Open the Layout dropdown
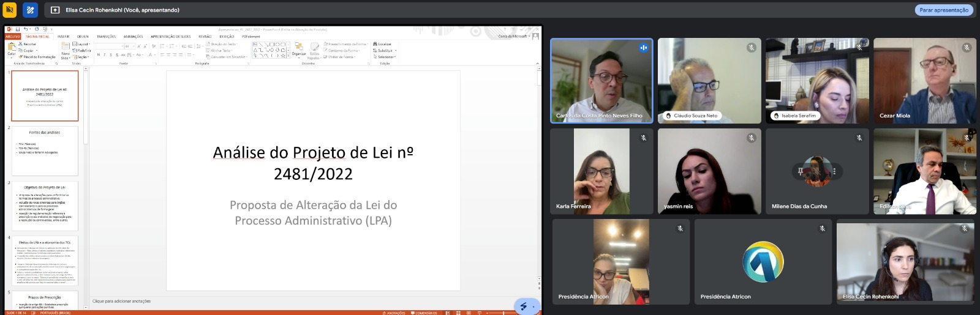Viewport: 980px width, 315px height. (x=81, y=44)
